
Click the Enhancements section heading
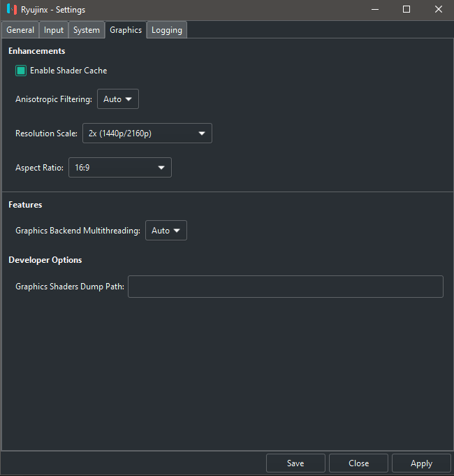37,51
